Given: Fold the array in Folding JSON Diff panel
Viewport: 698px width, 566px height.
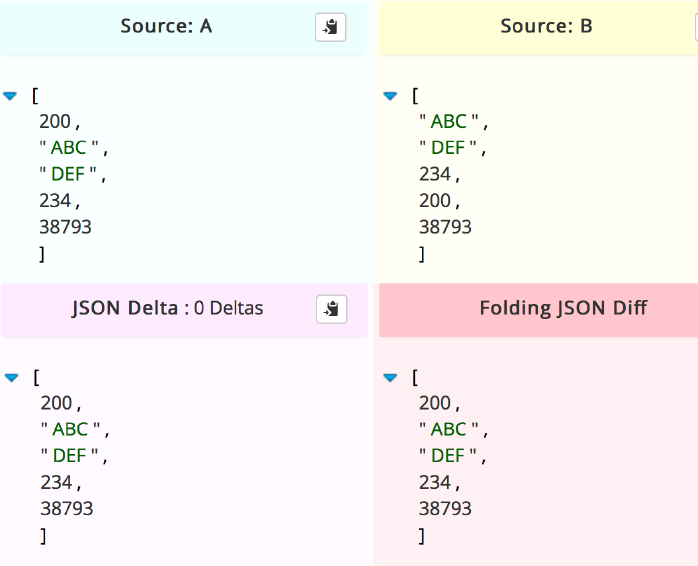Looking at the screenshot, I should tap(390, 378).
